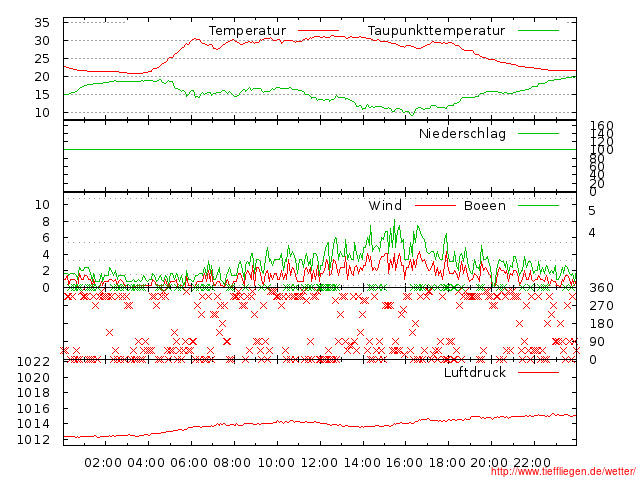
Task: Click the 90 wind direction axis value
Action: tap(597, 342)
